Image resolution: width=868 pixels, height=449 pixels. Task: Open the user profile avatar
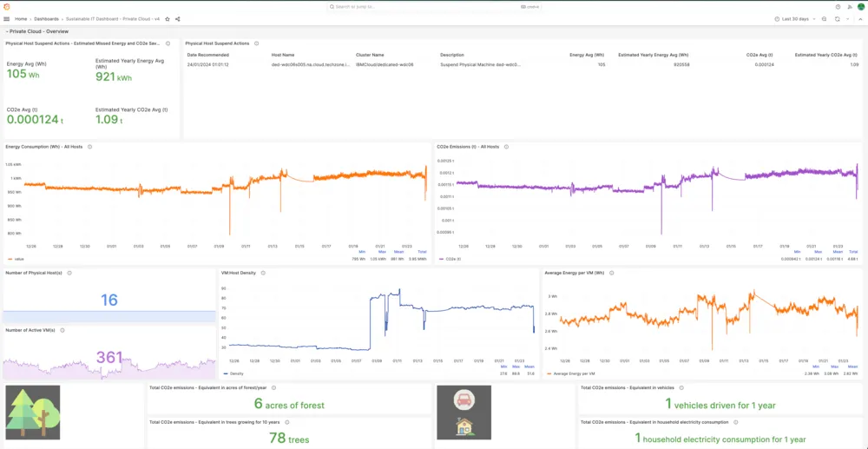point(860,6)
